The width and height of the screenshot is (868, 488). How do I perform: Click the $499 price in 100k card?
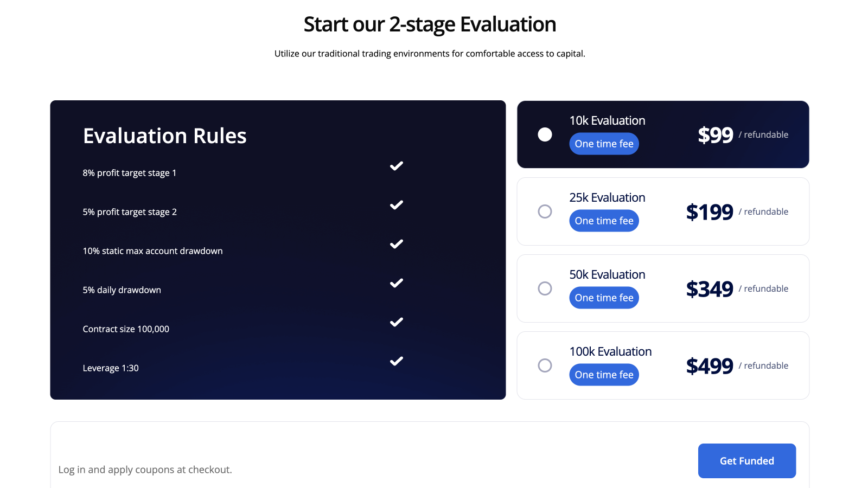[710, 366]
